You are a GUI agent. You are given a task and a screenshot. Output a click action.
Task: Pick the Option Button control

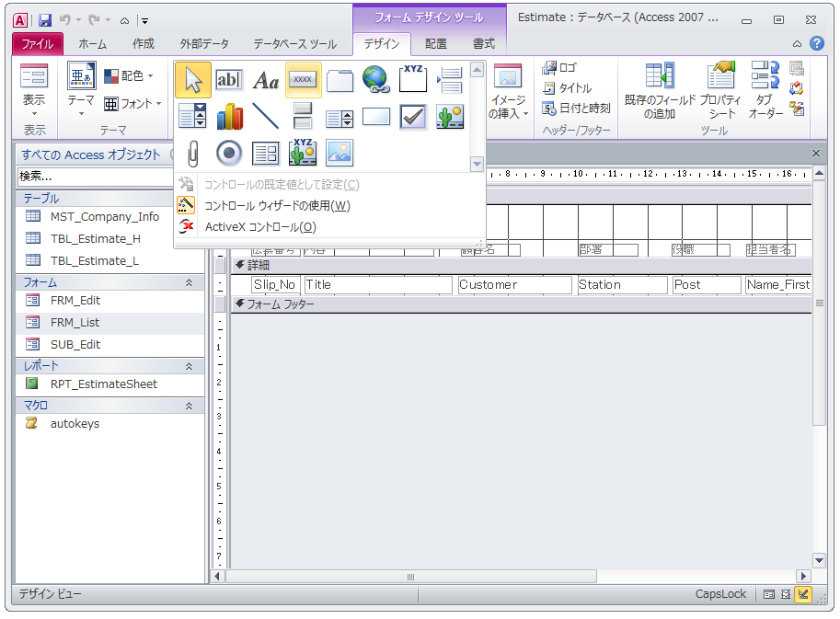229,154
